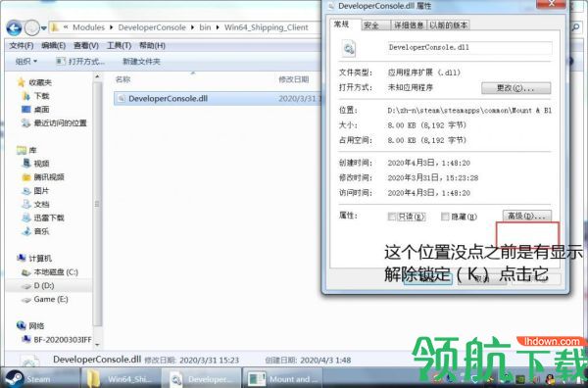This screenshot has width=588, height=388.
Task: Select Game (E:) drive in sidebar
Action: [51, 299]
